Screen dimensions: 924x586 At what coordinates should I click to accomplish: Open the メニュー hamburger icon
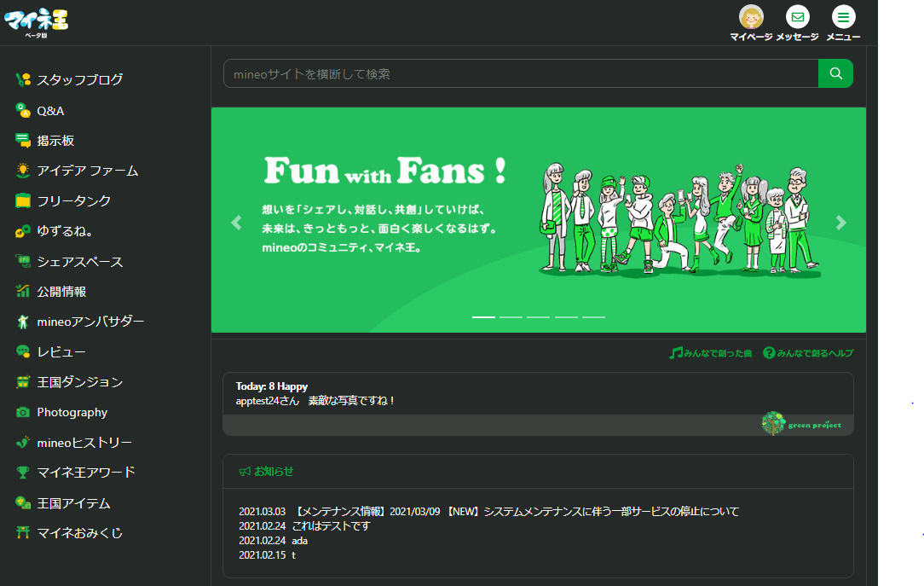[843, 16]
